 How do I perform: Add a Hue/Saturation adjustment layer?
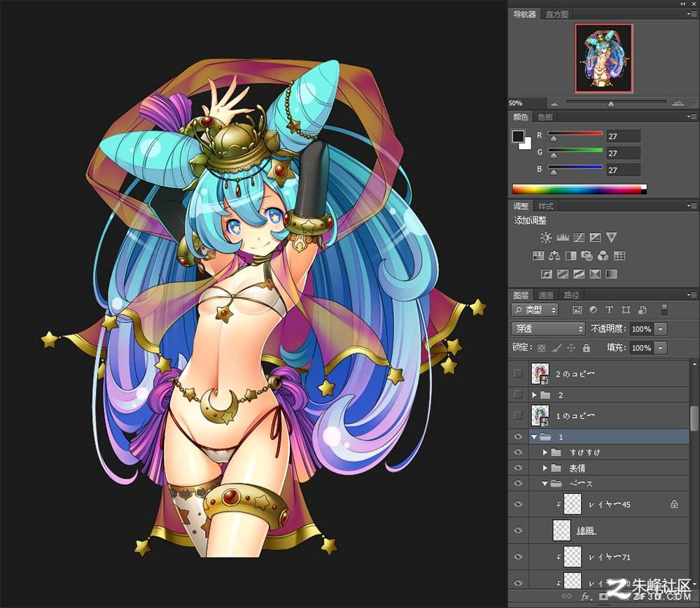[538, 255]
